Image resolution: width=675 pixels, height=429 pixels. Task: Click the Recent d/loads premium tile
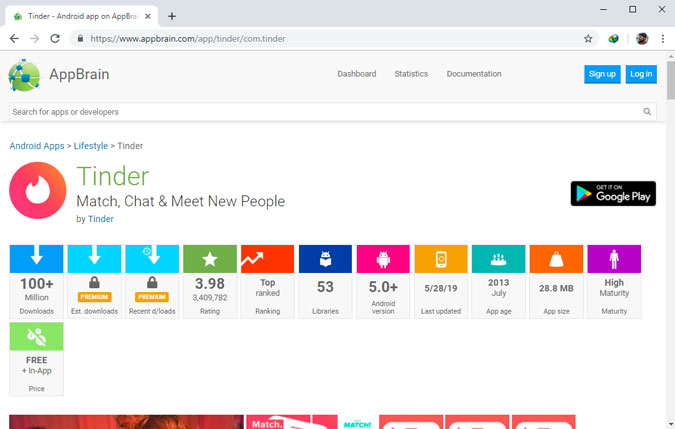pos(152,281)
